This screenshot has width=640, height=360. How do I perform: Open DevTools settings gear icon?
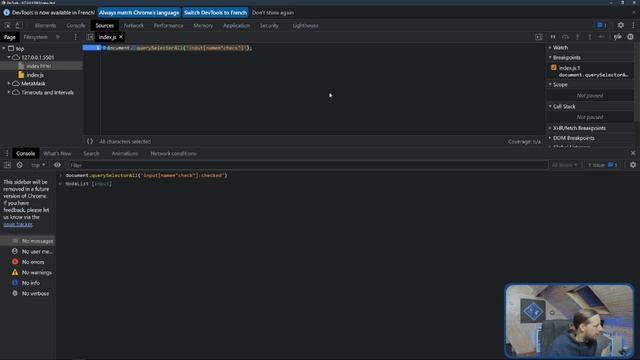[x=621, y=25]
